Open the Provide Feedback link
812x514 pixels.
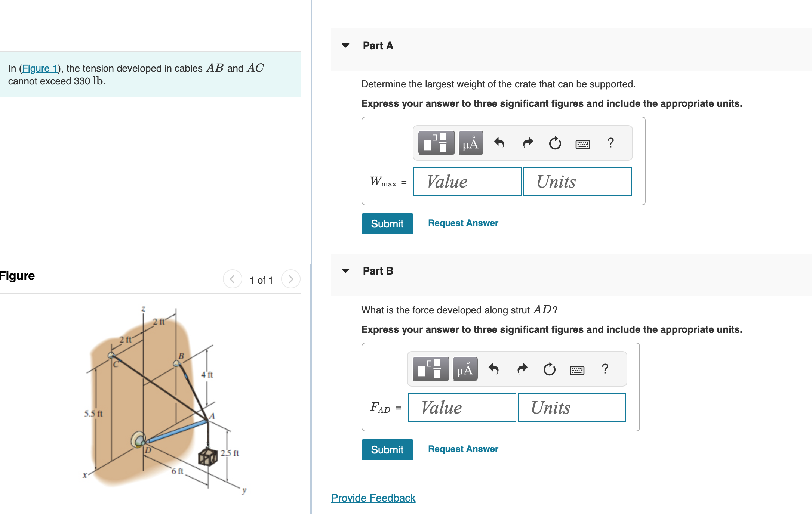pos(373,498)
